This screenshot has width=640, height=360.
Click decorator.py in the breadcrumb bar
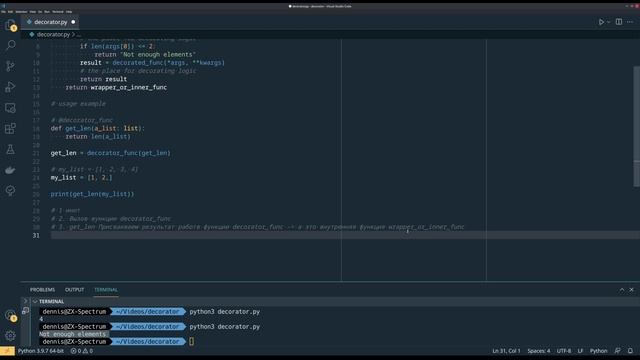[x=53, y=35]
